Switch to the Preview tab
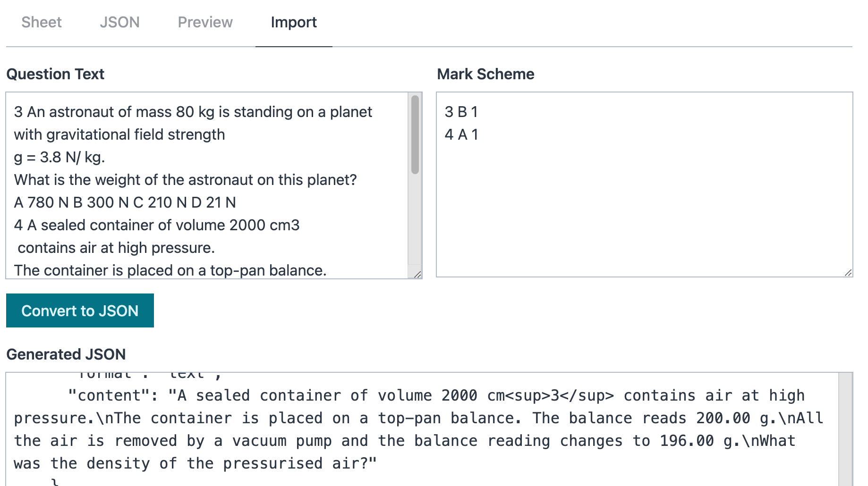This screenshot has width=868, height=486. click(x=204, y=22)
